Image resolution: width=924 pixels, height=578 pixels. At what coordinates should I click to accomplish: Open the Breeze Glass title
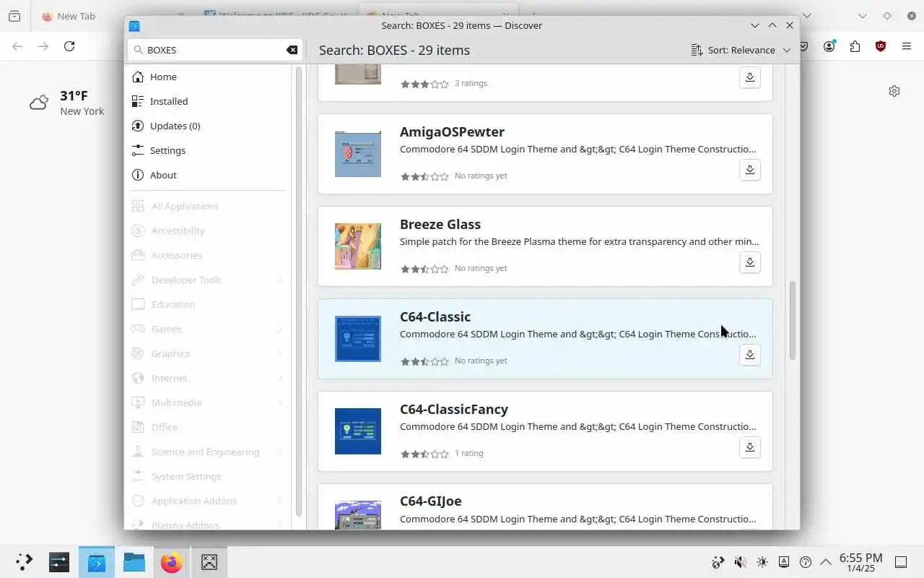pyautogui.click(x=440, y=225)
